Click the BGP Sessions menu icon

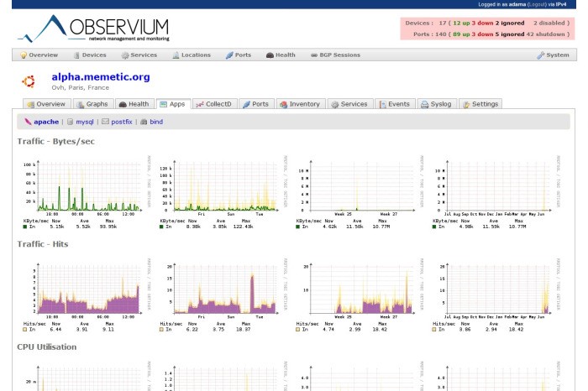click(x=313, y=55)
